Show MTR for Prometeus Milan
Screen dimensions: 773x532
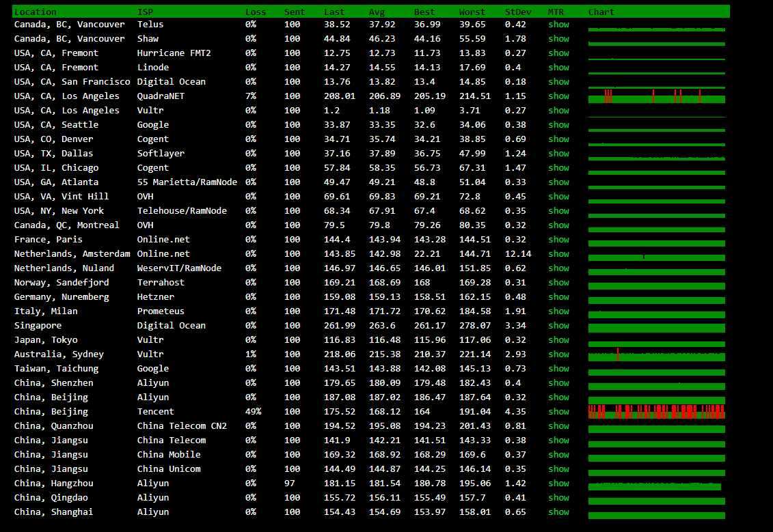click(x=558, y=311)
